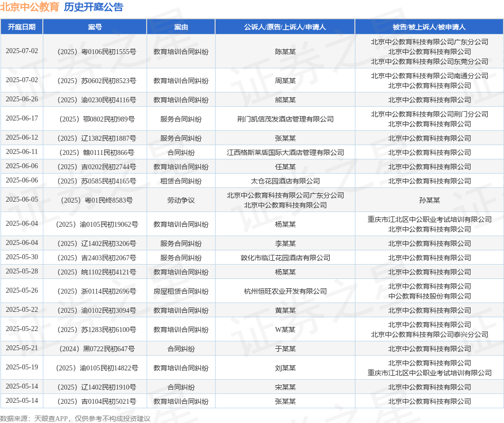504x423 pixels.
Task: Click defendant 孙某某
Action: [x=429, y=200]
